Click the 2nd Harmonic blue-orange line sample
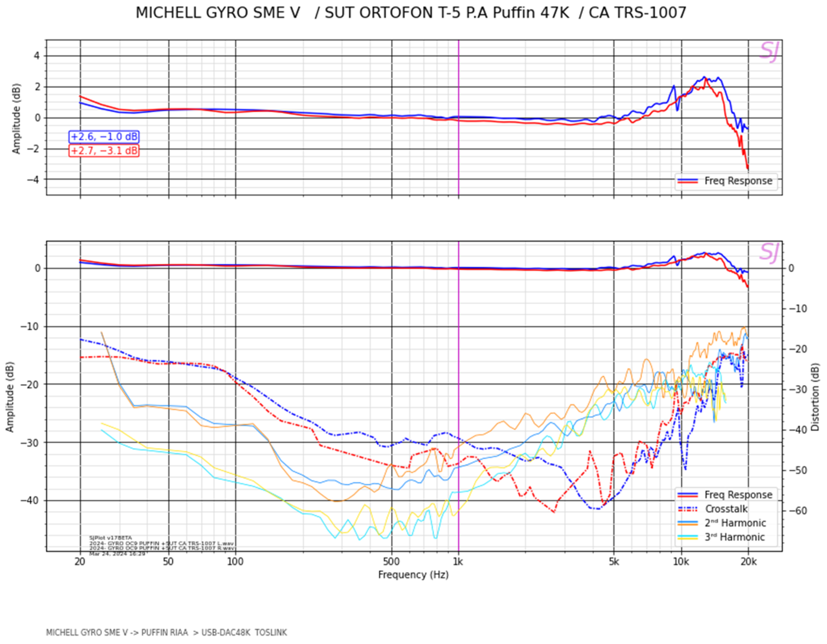This screenshot has width=827, height=644. (687, 523)
